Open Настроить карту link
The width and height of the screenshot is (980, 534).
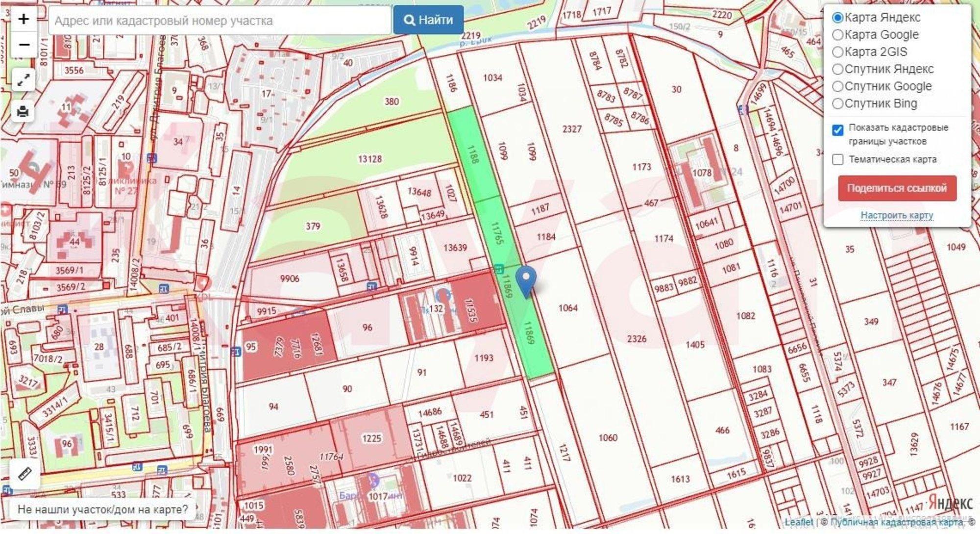click(897, 215)
